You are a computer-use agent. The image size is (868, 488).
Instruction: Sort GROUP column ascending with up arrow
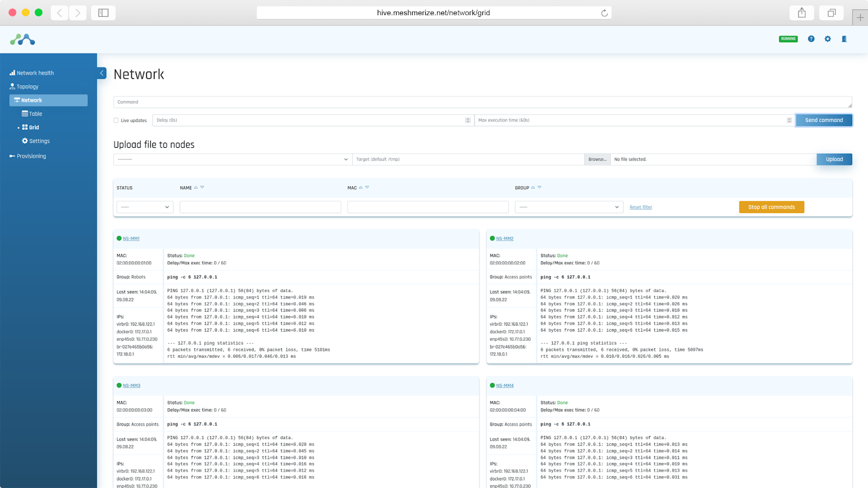click(x=533, y=187)
